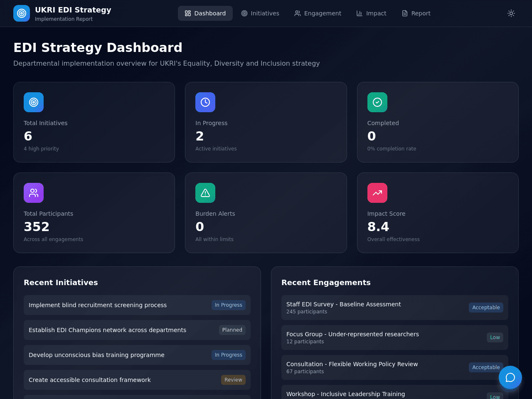
Task: Click the Dashboard grid icon in navigation
Action: pyautogui.click(x=188, y=13)
